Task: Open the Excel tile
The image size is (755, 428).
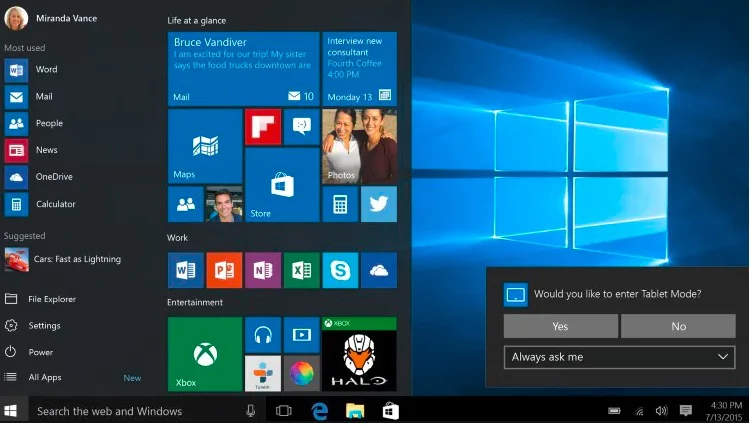Action: tap(301, 270)
